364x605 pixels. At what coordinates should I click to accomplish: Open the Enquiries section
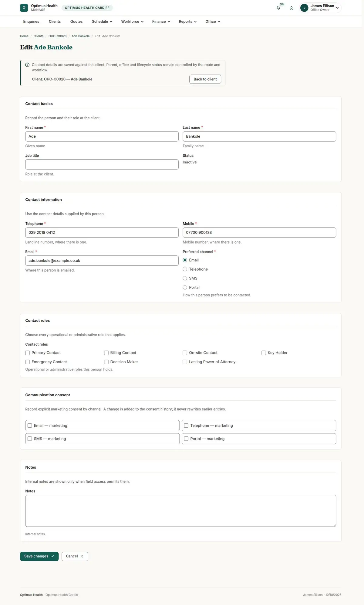click(x=31, y=22)
